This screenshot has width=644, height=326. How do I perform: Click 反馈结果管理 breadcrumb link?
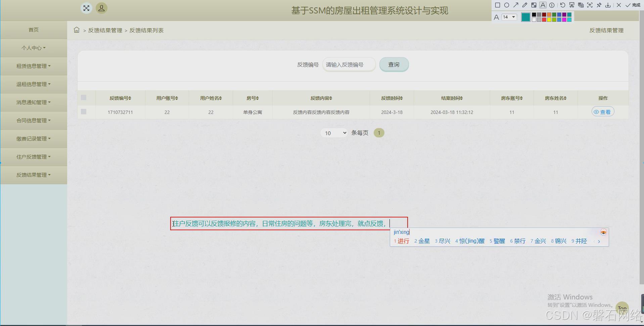click(x=105, y=30)
